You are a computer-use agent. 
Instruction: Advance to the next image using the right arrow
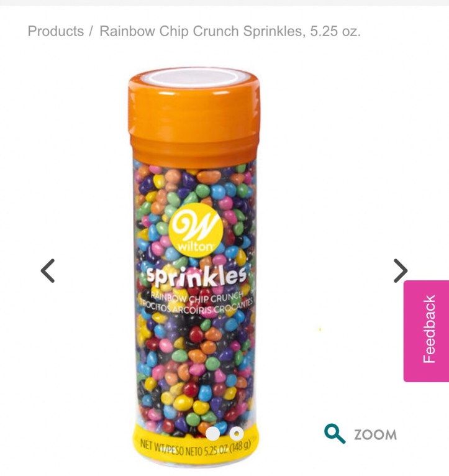401,271
